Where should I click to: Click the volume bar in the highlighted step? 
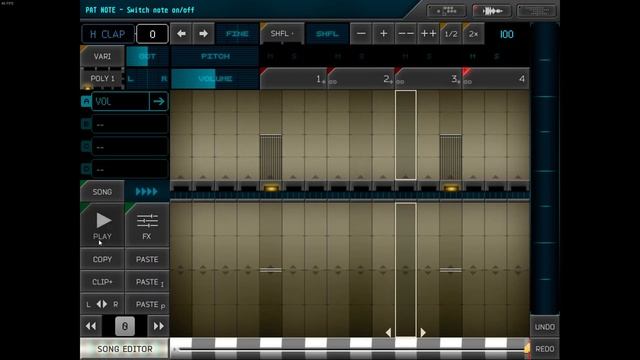click(x=406, y=135)
